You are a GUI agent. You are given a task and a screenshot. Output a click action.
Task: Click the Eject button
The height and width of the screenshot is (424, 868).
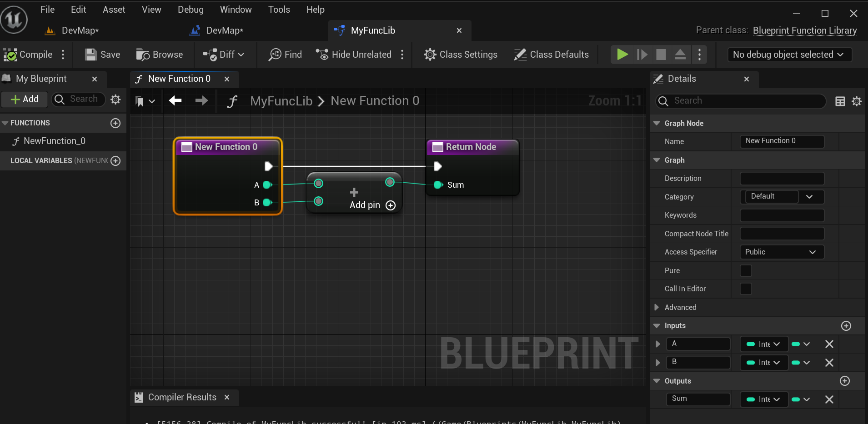(680, 55)
